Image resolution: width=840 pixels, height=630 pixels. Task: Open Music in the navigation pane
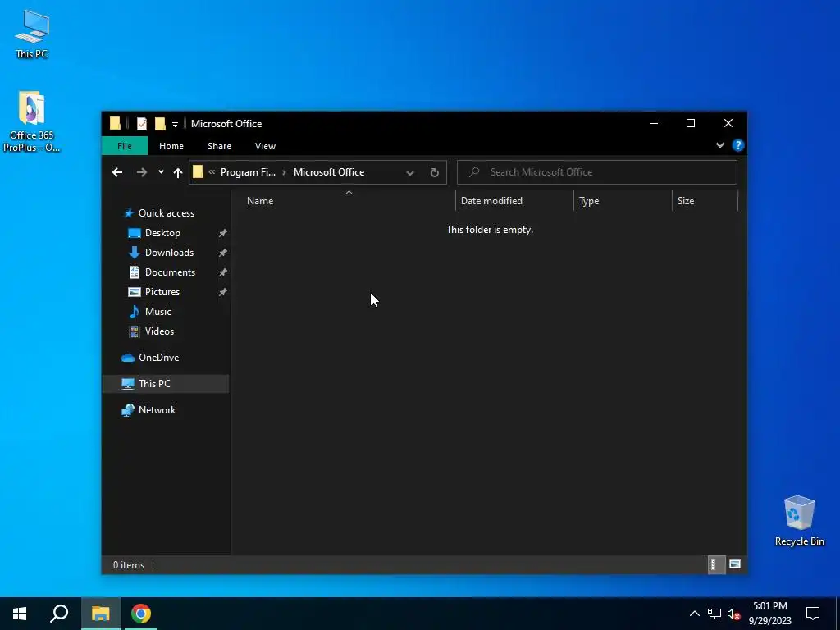pyautogui.click(x=158, y=312)
